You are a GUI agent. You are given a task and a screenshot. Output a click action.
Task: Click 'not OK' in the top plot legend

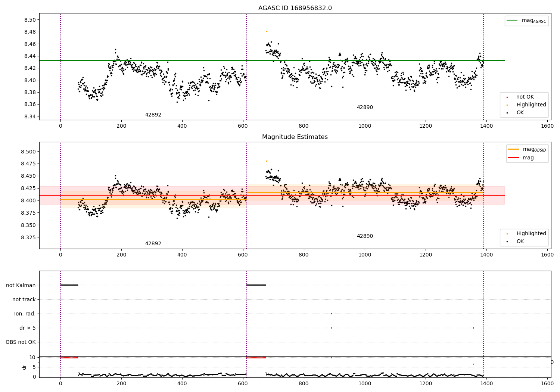pyautogui.click(x=525, y=97)
